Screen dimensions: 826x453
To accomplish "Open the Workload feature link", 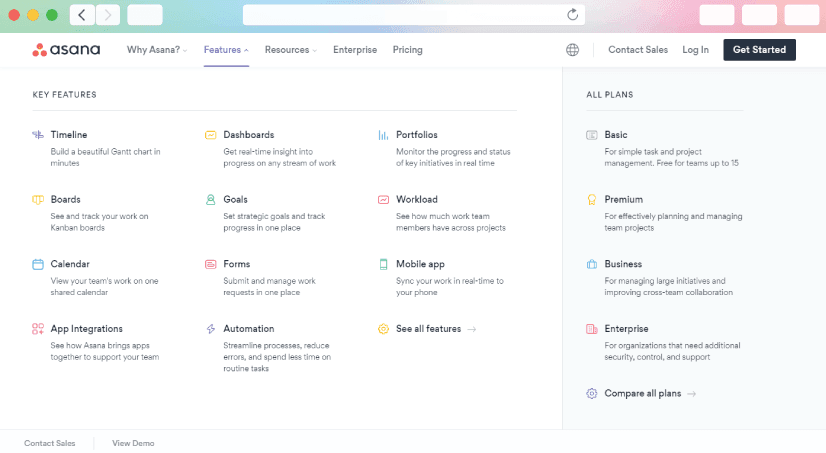I will [417, 200].
